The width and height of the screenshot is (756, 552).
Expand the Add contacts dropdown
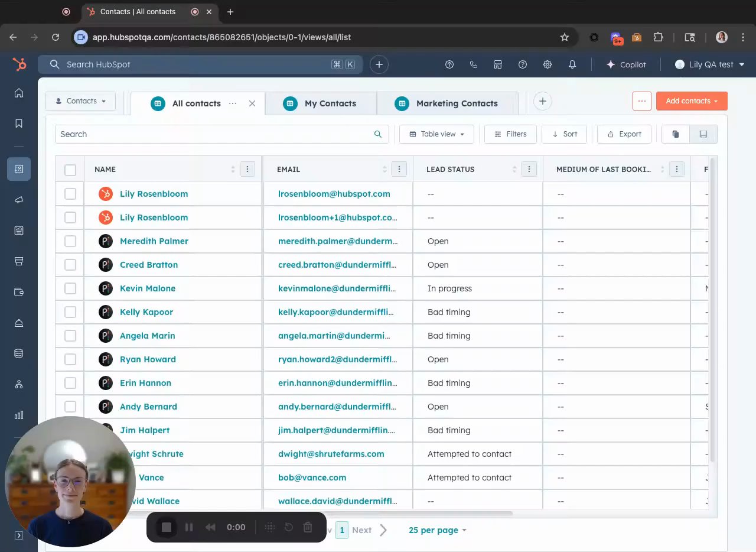pyautogui.click(x=692, y=101)
